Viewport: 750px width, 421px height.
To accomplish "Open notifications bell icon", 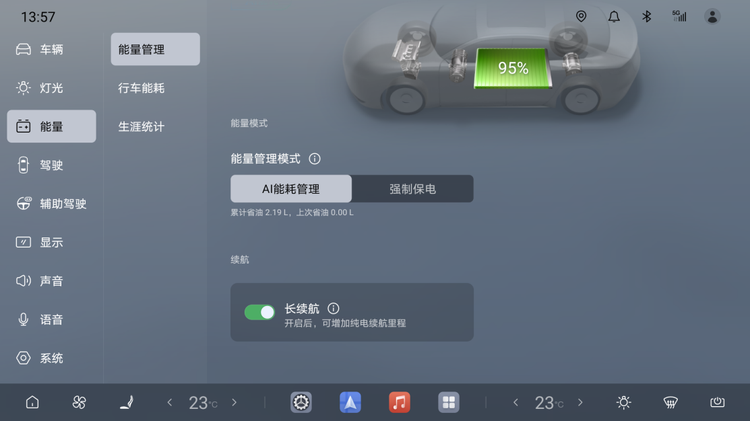I will pos(614,17).
